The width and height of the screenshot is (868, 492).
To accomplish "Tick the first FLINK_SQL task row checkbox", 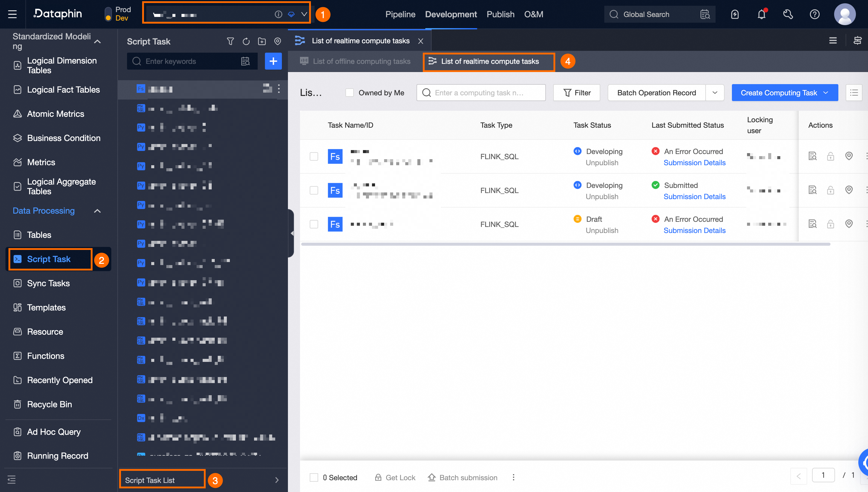I will pyautogui.click(x=314, y=156).
